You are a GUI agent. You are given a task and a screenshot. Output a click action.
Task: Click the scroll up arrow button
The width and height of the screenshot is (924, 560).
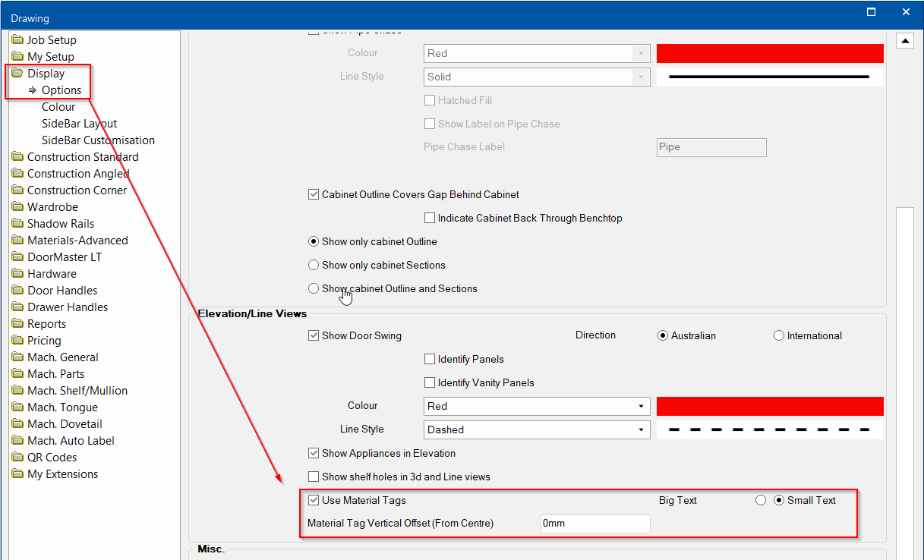pos(904,40)
